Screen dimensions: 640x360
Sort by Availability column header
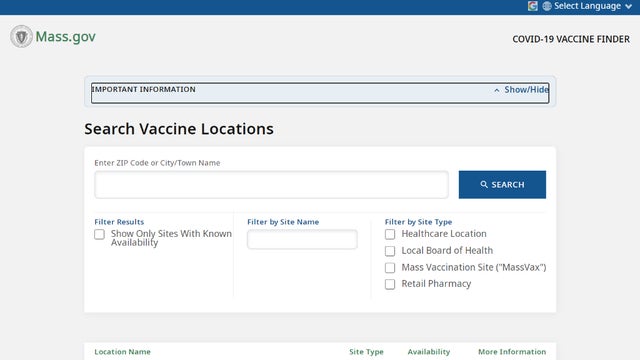point(429,351)
